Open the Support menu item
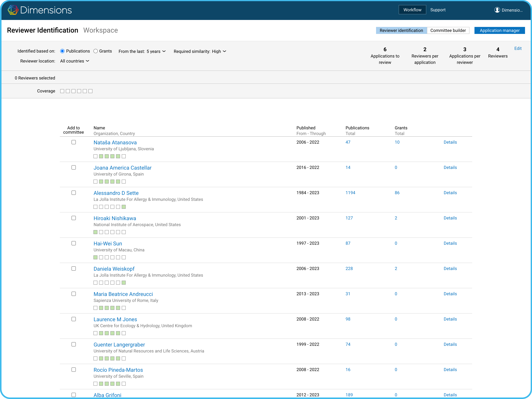This screenshot has height=399, width=532. click(438, 10)
